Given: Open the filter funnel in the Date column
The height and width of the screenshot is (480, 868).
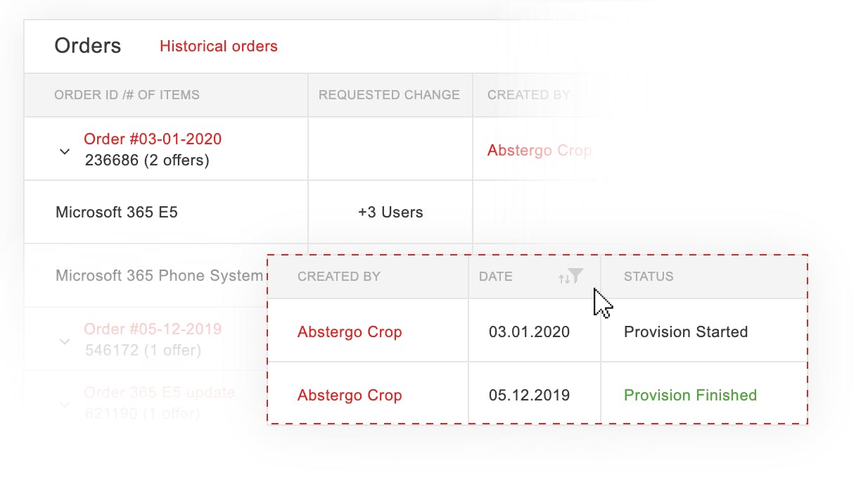Looking at the screenshot, I should click(576, 276).
